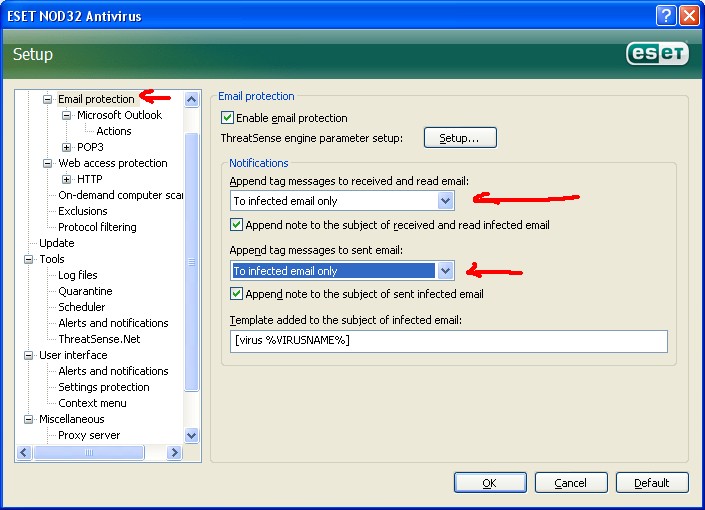The height and width of the screenshot is (510, 705).
Task: Open dropdown for tag messages to received email
Action: (x=445, y=201)
